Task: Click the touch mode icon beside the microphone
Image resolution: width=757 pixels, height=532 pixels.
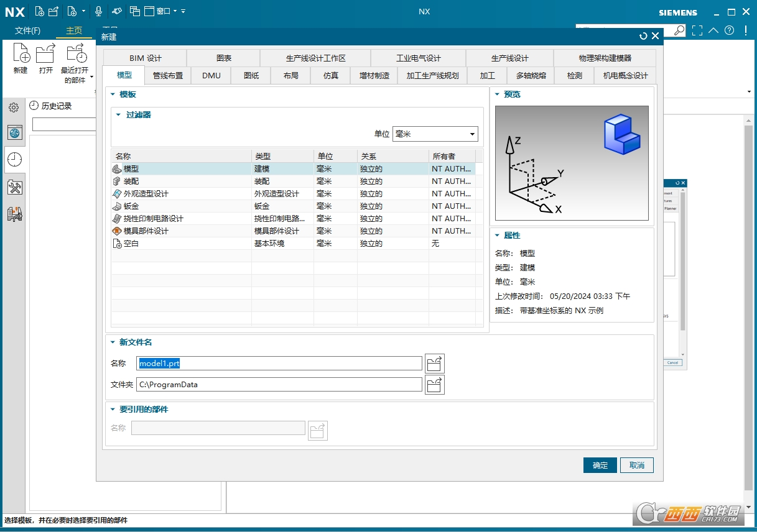Action: click(x=116, y=11)
